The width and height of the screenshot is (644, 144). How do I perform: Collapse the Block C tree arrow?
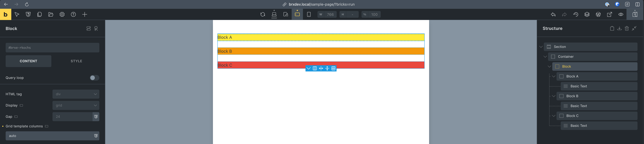click(x=554, y=116)
